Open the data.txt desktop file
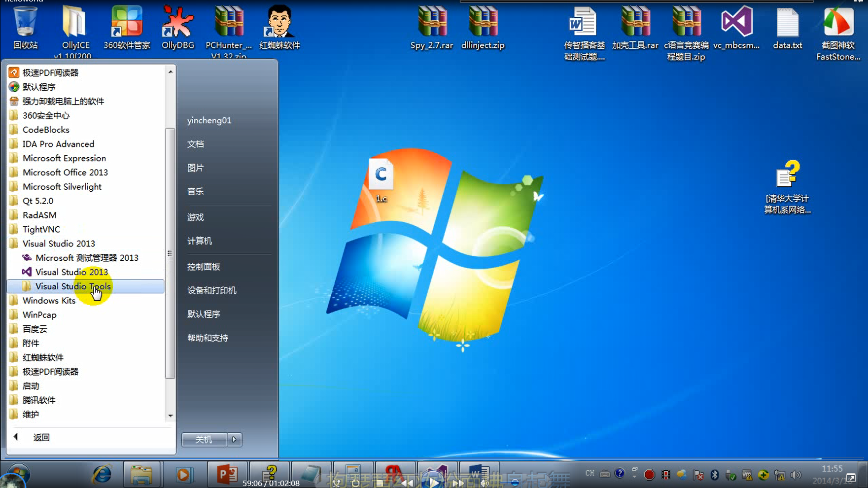Screen dimensions: 868x488 tap(788, 28)
